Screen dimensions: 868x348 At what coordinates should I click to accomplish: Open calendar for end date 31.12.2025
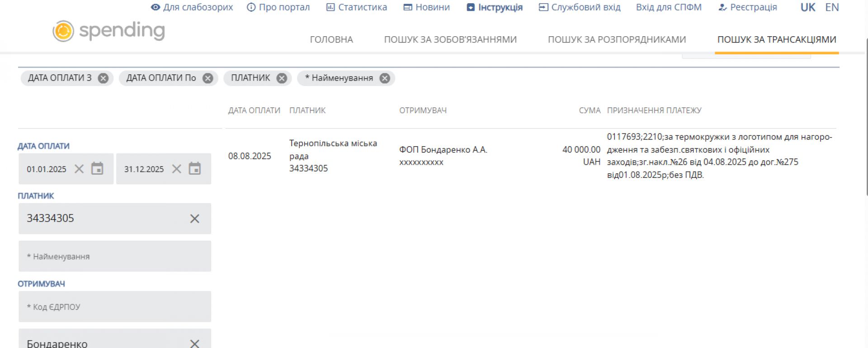coord(195,169)
